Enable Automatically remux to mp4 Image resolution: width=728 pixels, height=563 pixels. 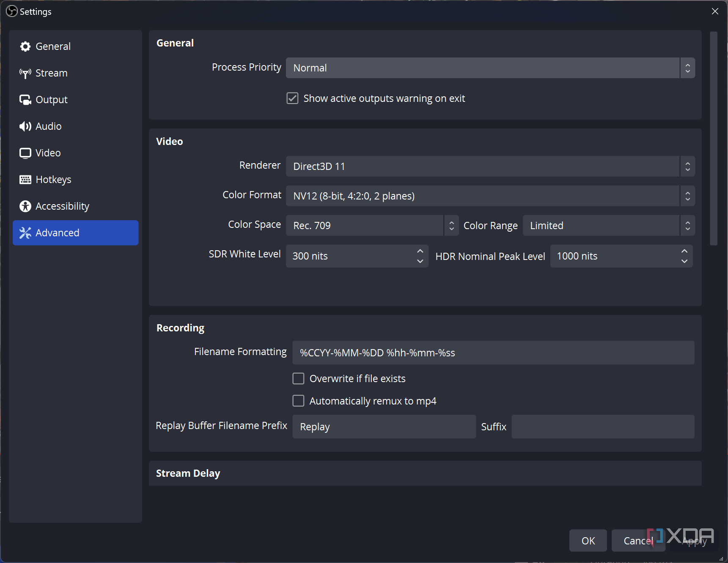pos(298,401)
